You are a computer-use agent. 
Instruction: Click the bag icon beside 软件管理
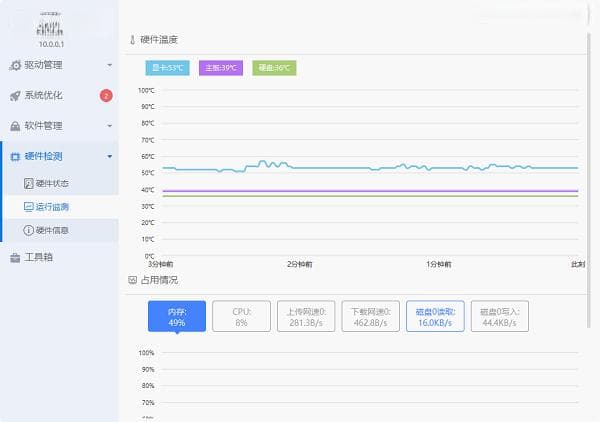tap(15, 126)
